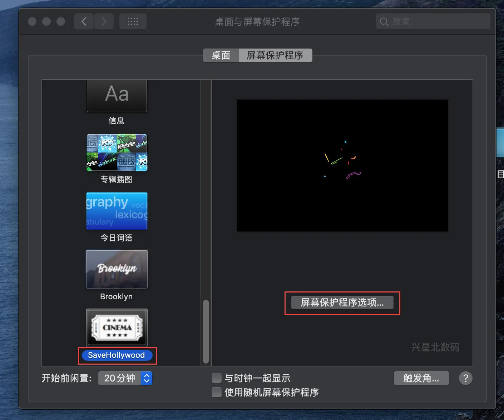Click the Brooklyn label text
This screenshot has width=504, height=420.
click(117, 296)
